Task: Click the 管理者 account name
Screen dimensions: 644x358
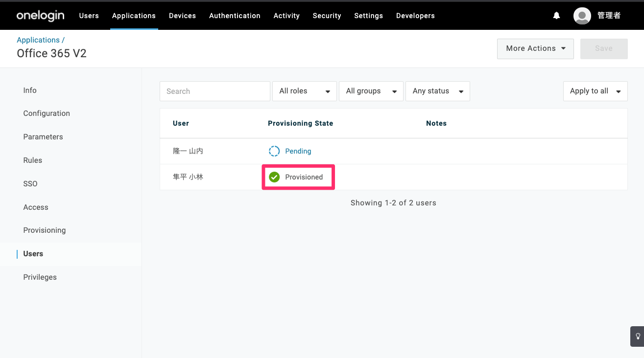Action: [x=609, y=16]
